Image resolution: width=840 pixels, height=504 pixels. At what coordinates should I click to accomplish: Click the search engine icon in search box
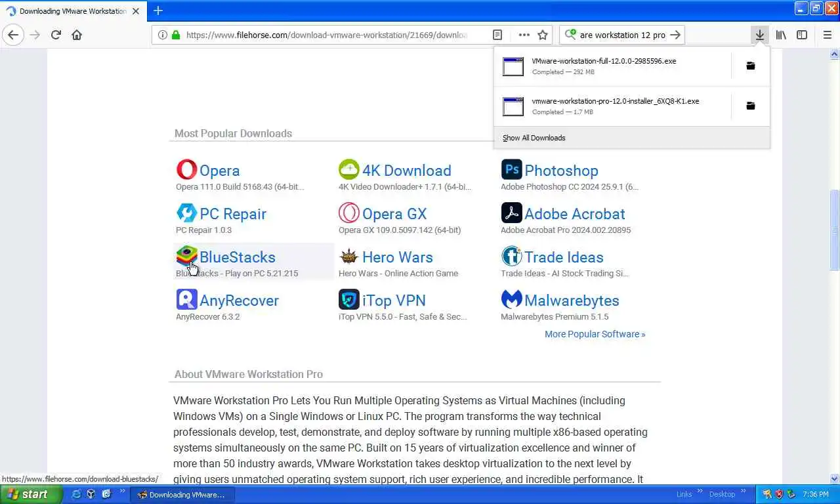point(570,35)
